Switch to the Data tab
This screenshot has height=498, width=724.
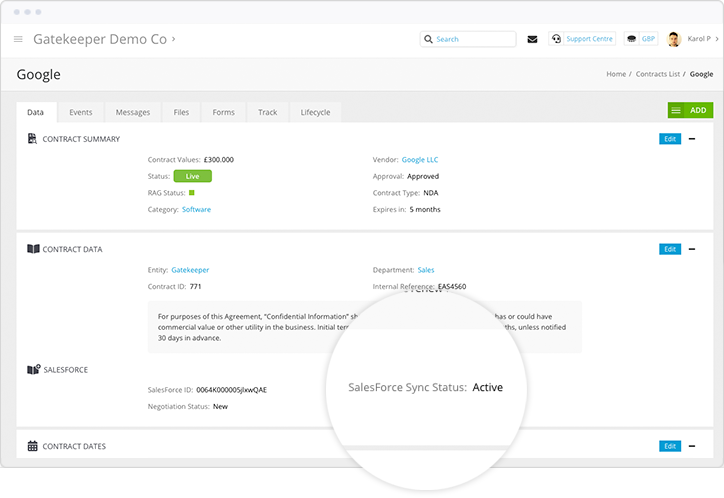[36, 112]
